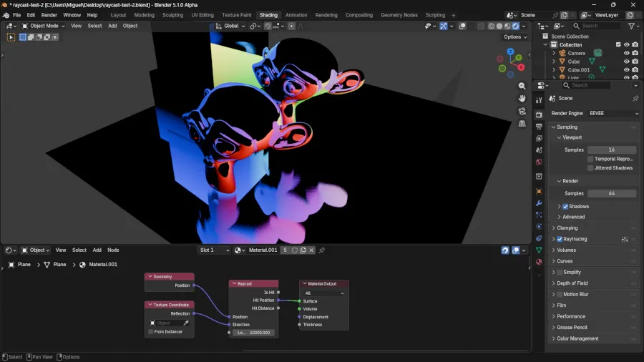Adjust the Viewport Samples field showing 16
This screenshot has height=362, width=644.
612,150
